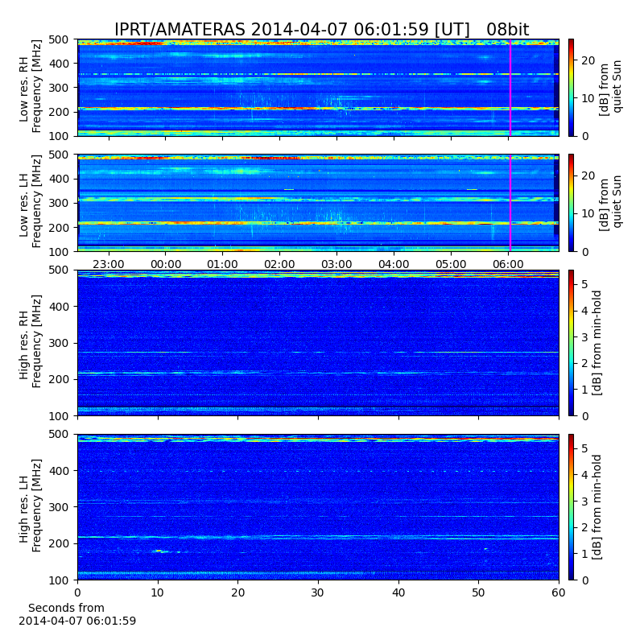The image size is (644, 644).
Task: Select the colorbar next to High res LH spectrogram
Action: pyautogui.click(x=571, y=507)
